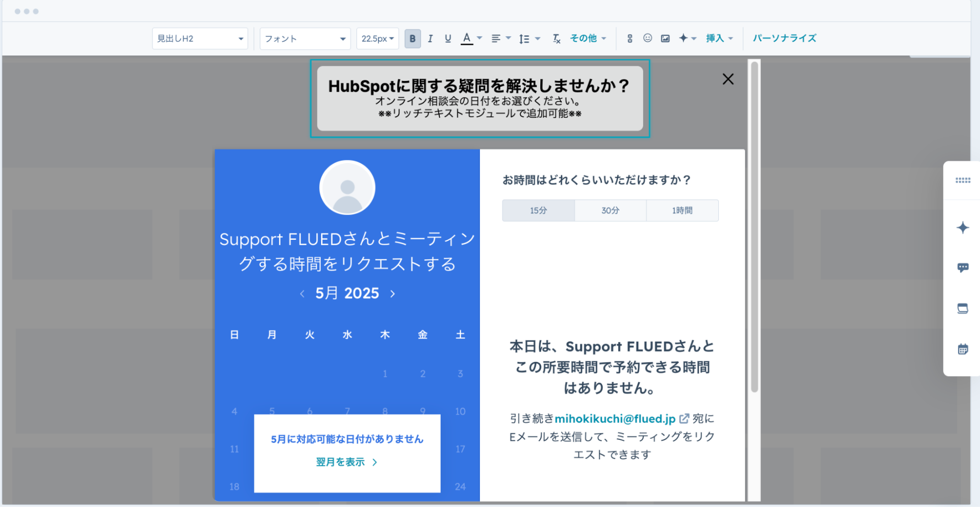Click the AI sparkle toolbar icon

683,38
